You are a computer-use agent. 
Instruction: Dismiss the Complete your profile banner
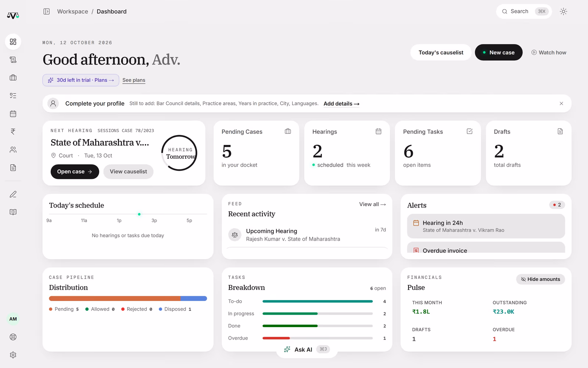pos(561,103)
